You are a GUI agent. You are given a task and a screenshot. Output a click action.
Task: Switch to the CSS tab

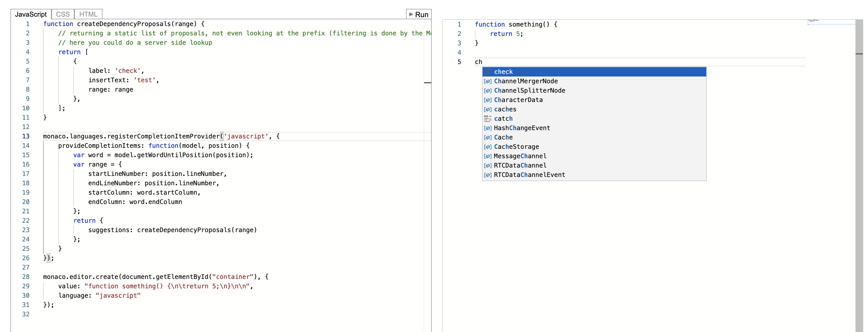pos(62,14)
